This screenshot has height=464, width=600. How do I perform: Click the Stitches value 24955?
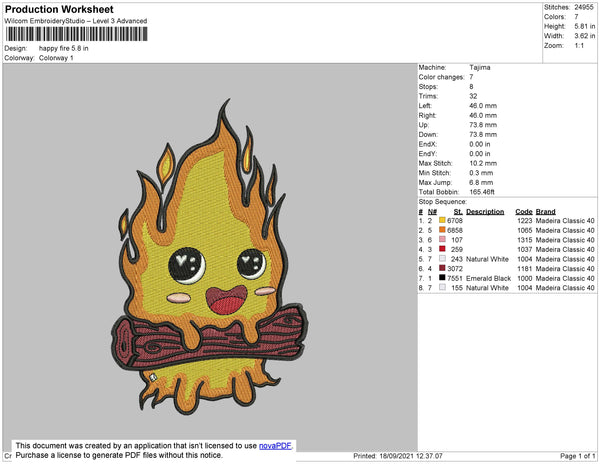[x=584, y=7]
